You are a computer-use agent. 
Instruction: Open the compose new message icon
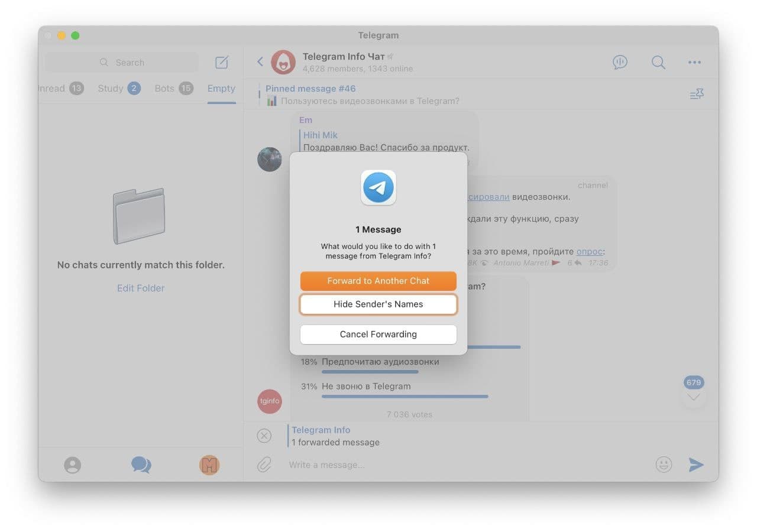coord(222,62)
